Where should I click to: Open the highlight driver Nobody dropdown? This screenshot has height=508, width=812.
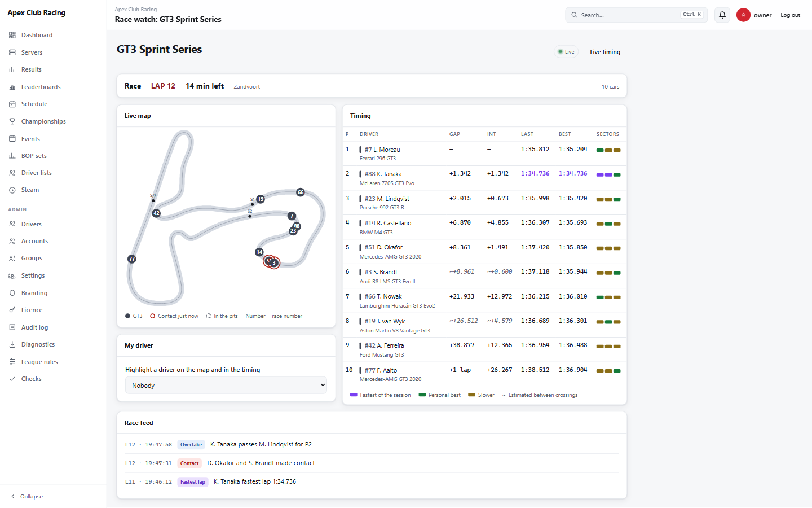point(226,386)
